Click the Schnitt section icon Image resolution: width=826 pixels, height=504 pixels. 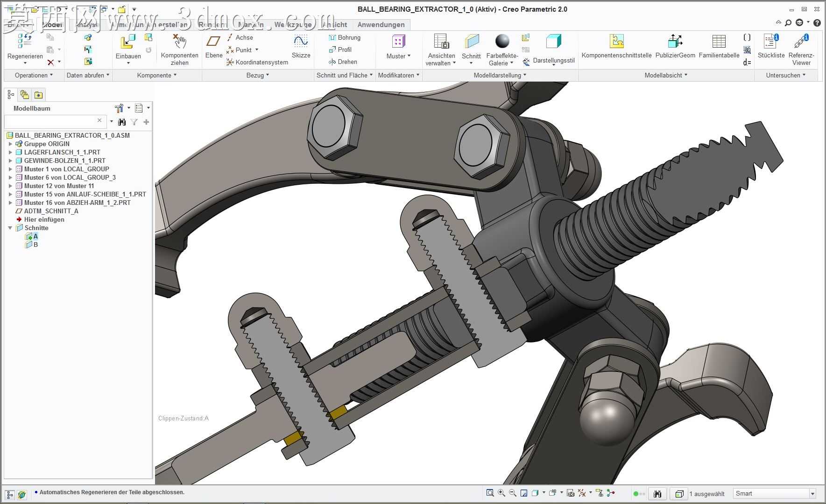coord(472,42)
